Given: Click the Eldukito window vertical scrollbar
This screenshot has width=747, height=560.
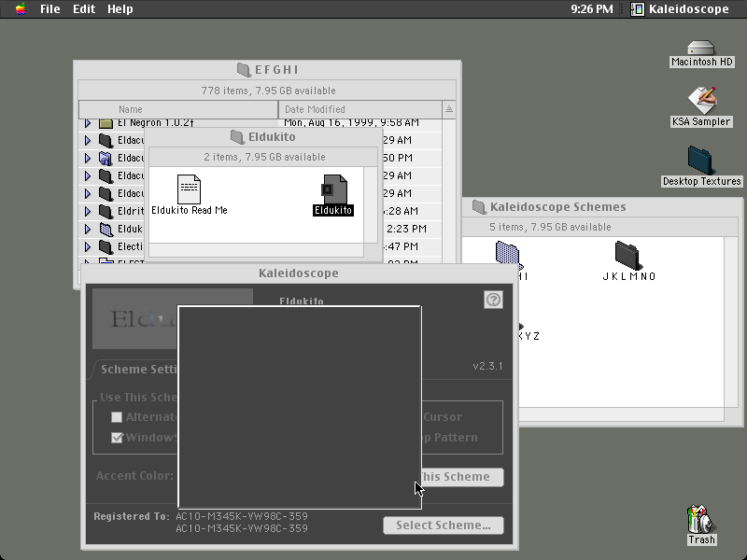Looking at the screenshot, I should pyautogui.click(x=371, y=204).
